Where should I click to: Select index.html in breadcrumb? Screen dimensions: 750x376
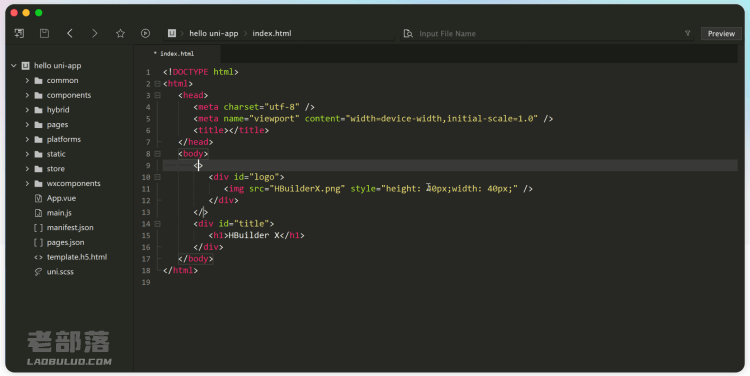pyautogui.click(x=272, y=33)
